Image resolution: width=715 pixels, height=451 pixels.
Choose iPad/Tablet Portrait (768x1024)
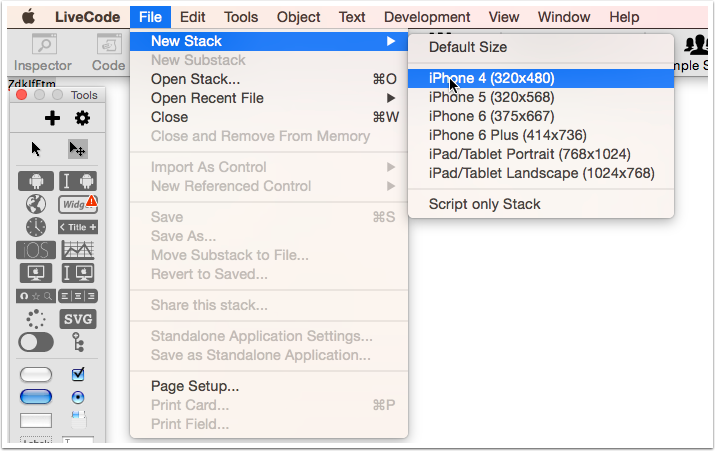[541, 154]
